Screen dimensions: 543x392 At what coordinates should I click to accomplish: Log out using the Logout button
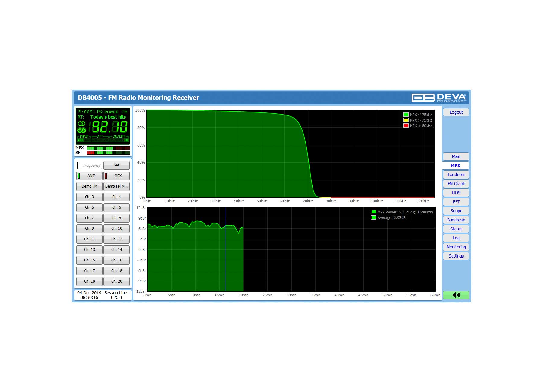(x=456, y=112)
